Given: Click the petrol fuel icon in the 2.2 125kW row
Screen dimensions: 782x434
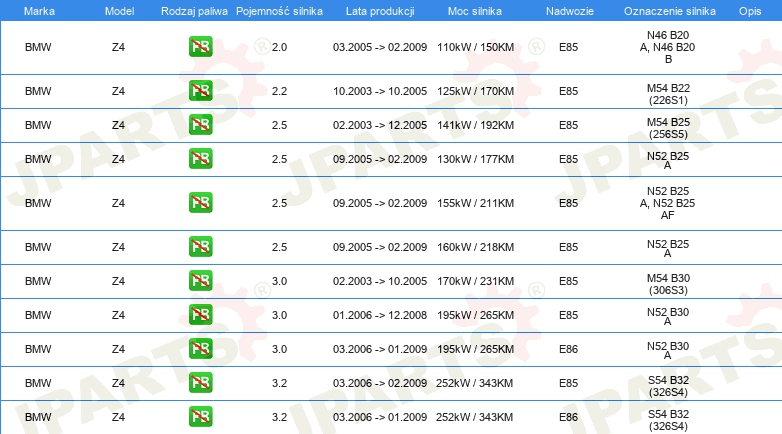Looking at the screenshot, I should point(201,91).
